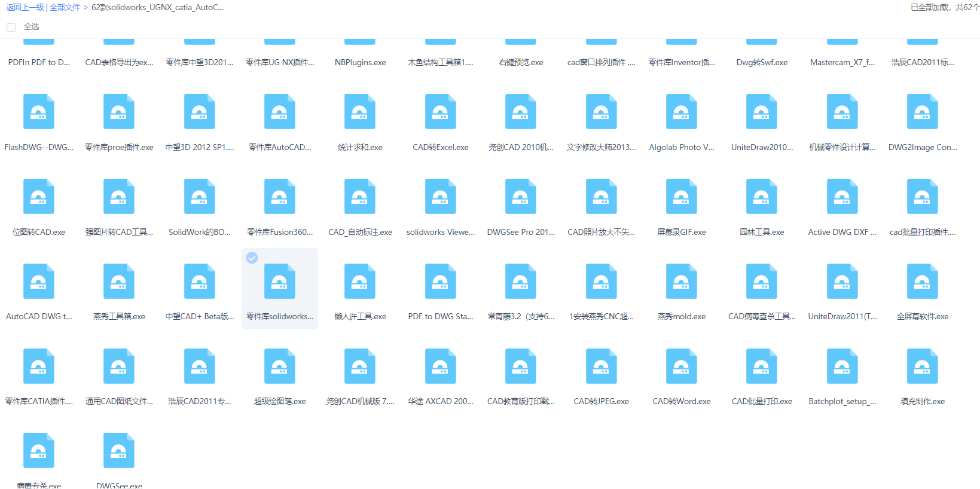Open the 统计求和.exe file icon
Image resolution: width=980 pixels, height=489 pixels.
pos(360,111)
